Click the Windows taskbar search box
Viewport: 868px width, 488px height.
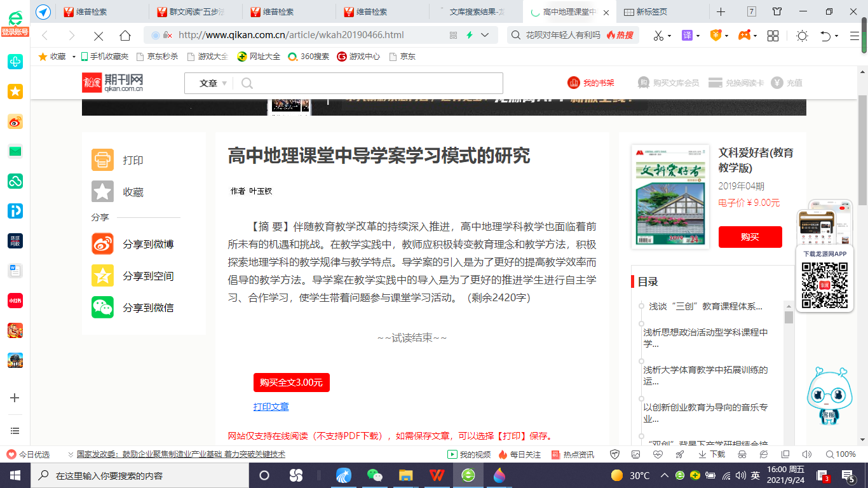140,475
